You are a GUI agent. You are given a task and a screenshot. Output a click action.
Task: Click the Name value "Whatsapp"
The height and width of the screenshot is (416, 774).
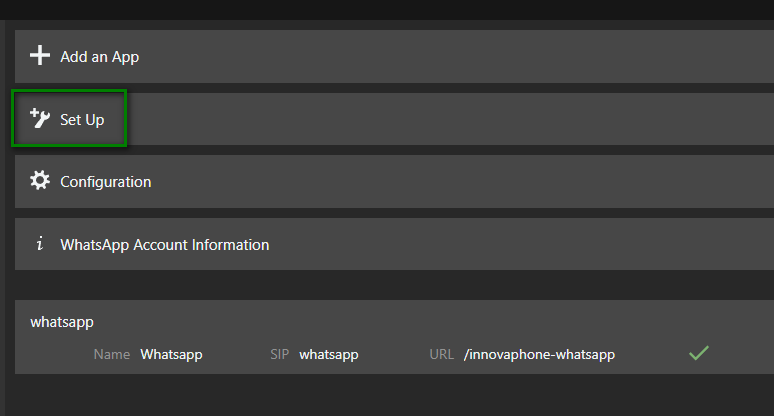click(171, 354)
